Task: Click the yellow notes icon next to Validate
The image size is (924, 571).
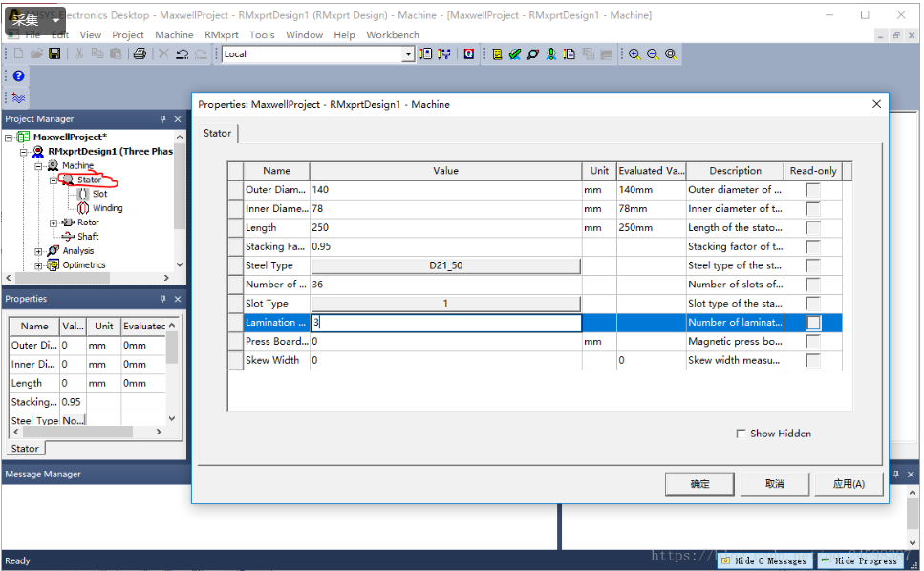Action: [x=497, y=53]
